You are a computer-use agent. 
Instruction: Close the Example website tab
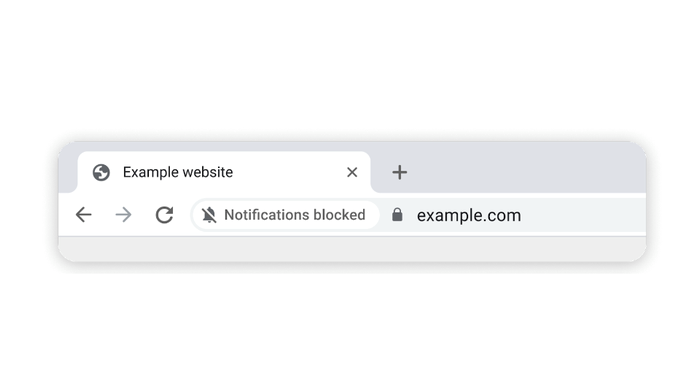352,172
